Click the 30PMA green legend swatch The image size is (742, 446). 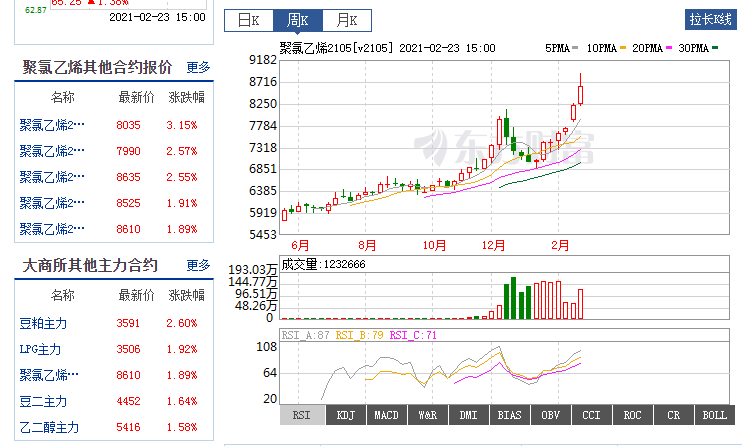click(715, 48)
